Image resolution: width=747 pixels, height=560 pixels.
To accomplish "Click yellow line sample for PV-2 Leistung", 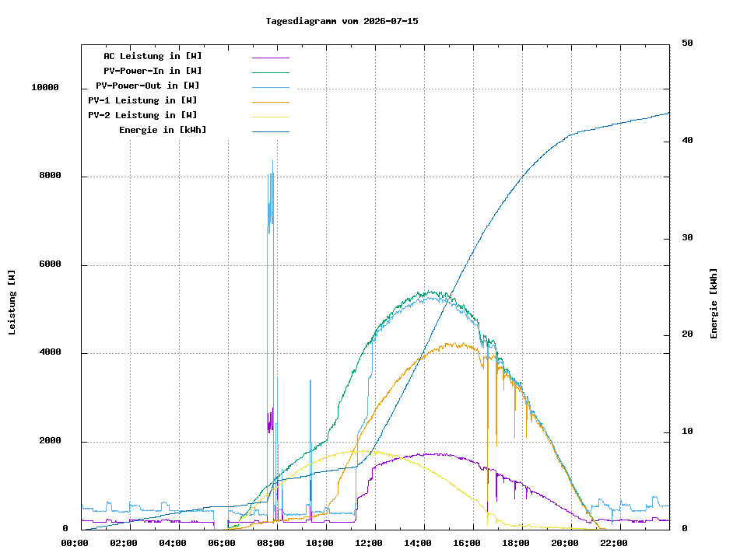I will [271, 117].
